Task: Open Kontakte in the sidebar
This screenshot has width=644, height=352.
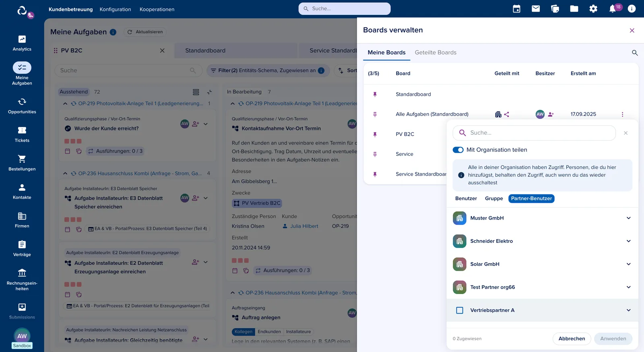Action: (22, 192)
